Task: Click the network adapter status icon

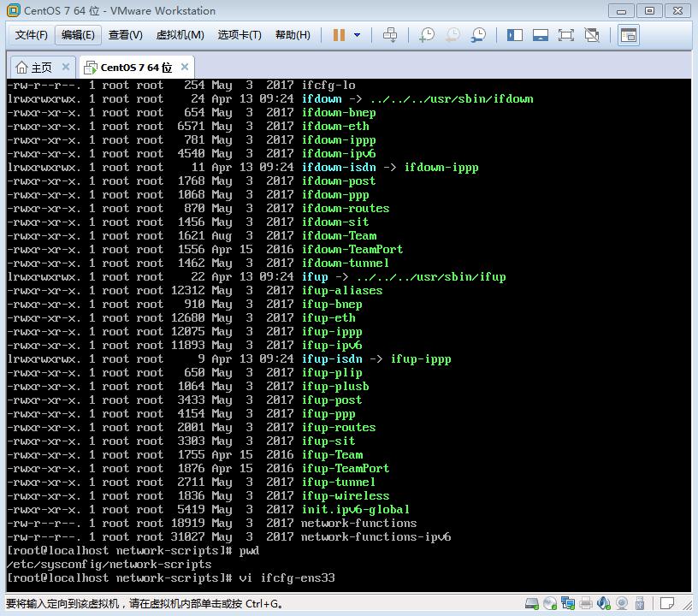Action: pos(568,603)
